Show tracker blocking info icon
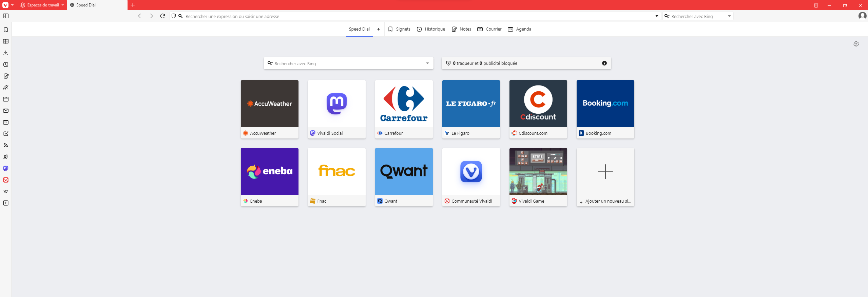Viewport: 868px width, 297px height. coord(604,63)
